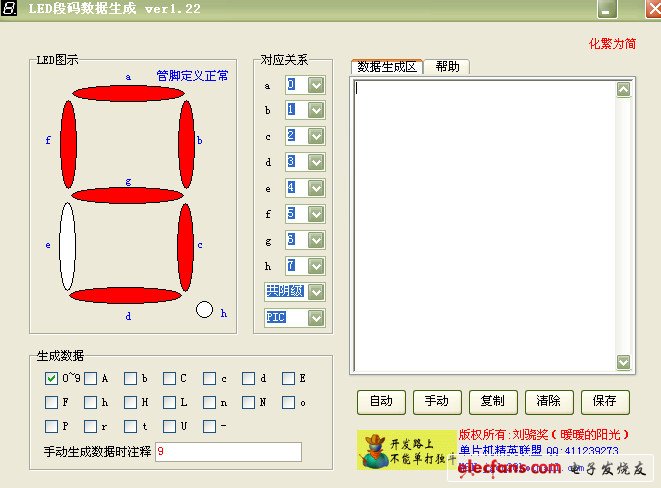The width and height of the screenshot is (661, 488).
Task: Click LED segment f on the upper left
Action: tap(68, 140)
